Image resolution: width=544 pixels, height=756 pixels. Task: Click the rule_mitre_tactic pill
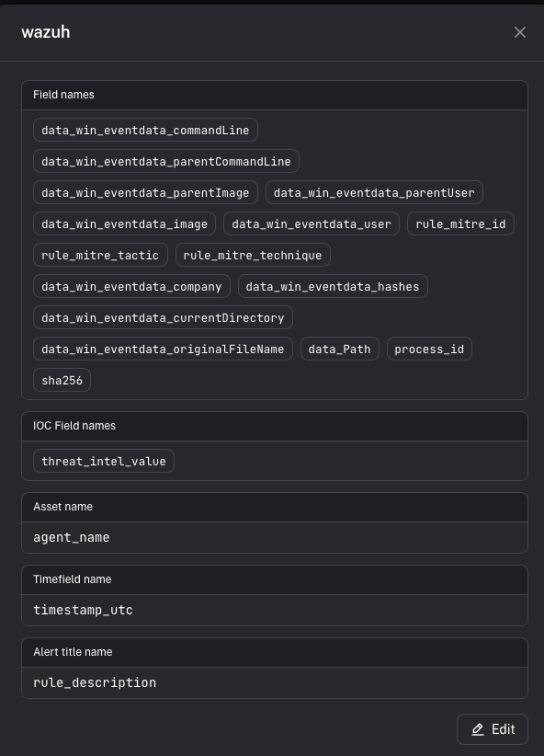(100, 255)
